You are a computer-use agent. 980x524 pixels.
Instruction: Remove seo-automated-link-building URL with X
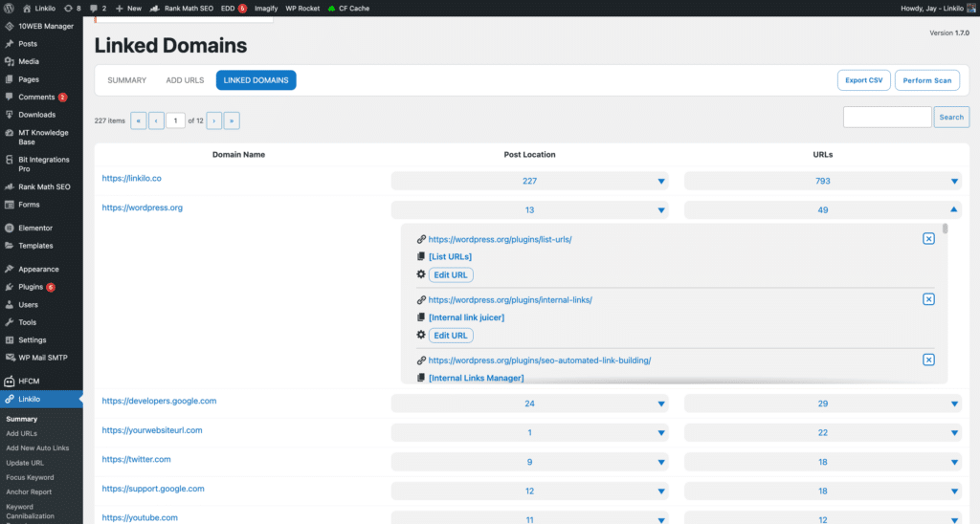[x=928, y=360]
